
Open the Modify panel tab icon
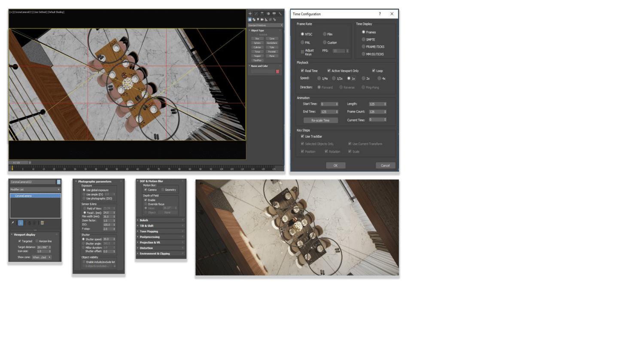click(256, 13)
